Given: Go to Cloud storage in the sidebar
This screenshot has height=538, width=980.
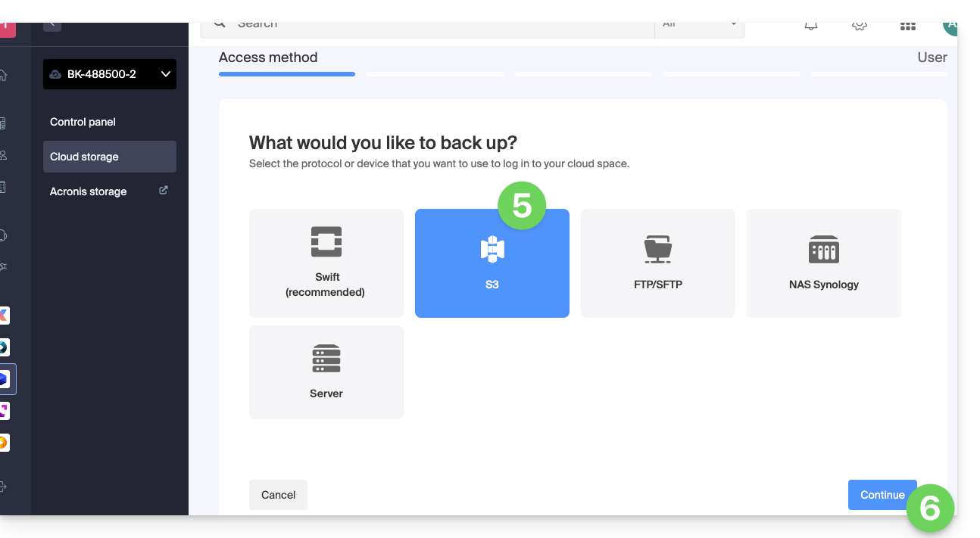Looking at the screenshot, I should 84,157.
